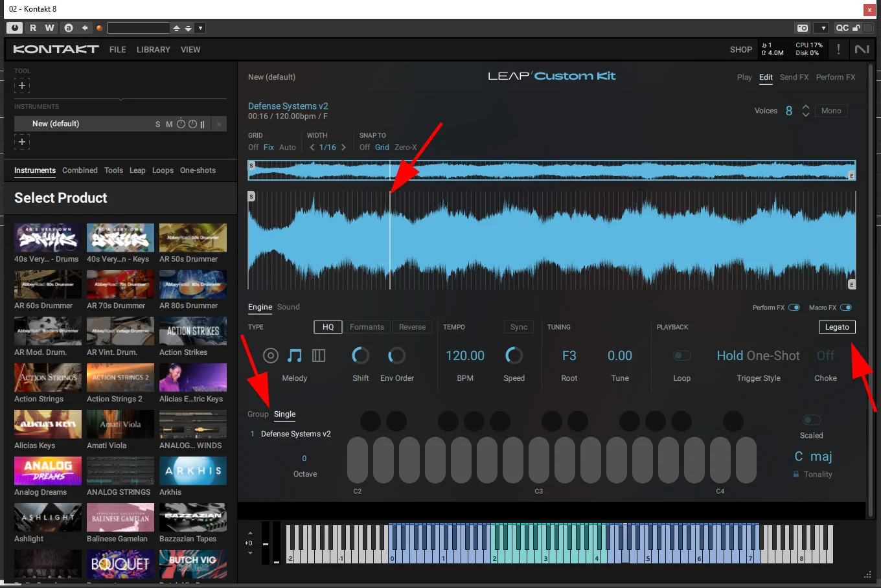Add a new instrument slot below New (default)

click(22, 141)
